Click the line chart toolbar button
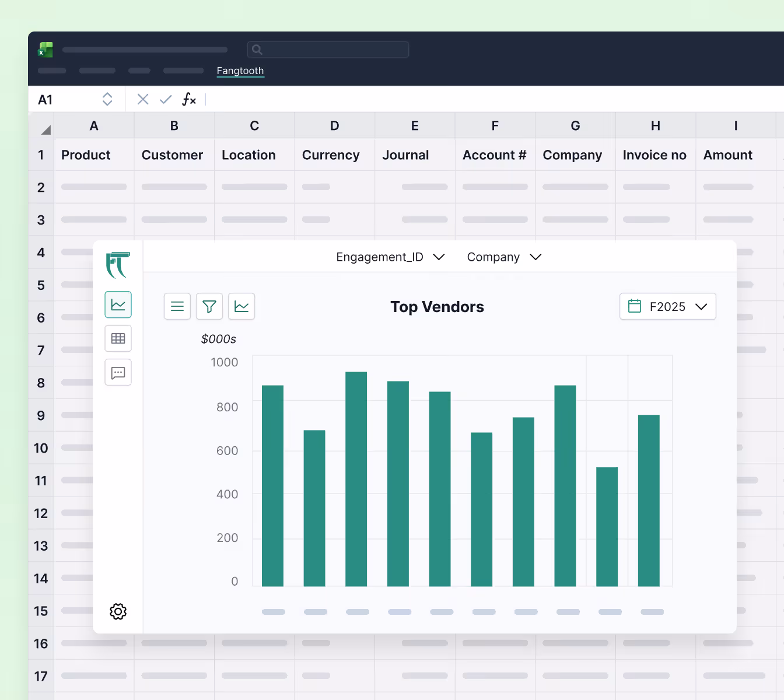The width and height of the screenshot is (784, 700). click(242, 306)
